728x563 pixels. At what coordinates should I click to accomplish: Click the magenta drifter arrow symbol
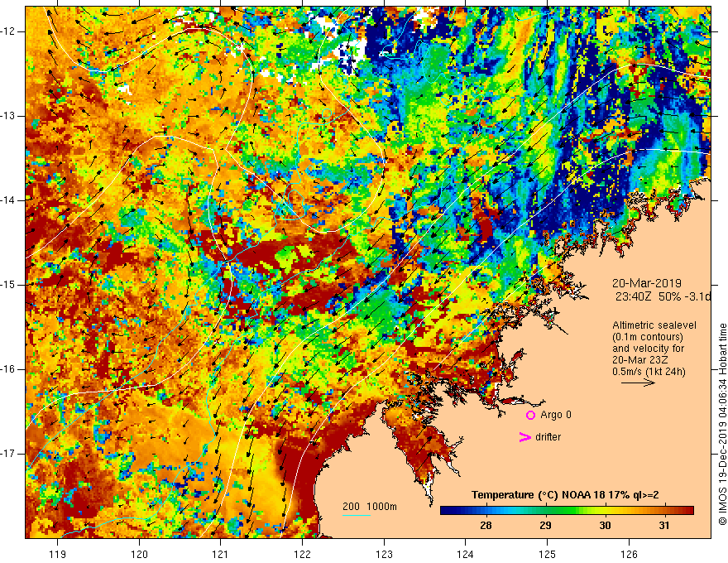(524, 437)
